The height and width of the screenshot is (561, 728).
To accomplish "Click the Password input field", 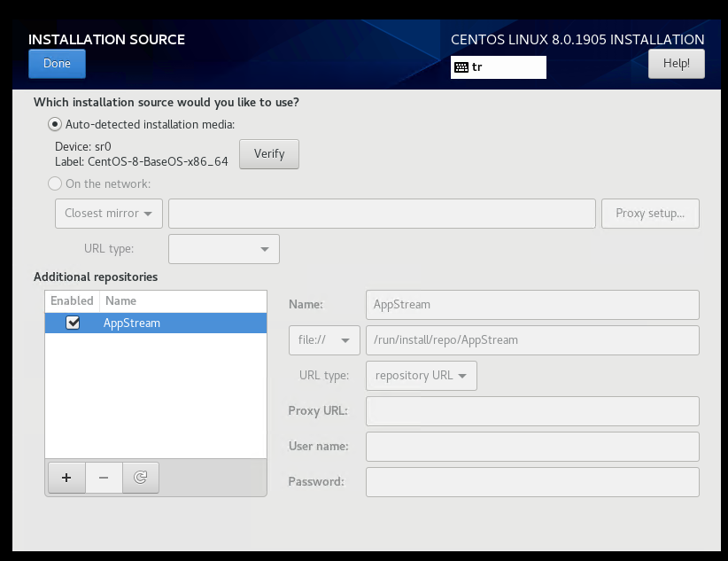I will pyautogui.click(x=532, y=482).
